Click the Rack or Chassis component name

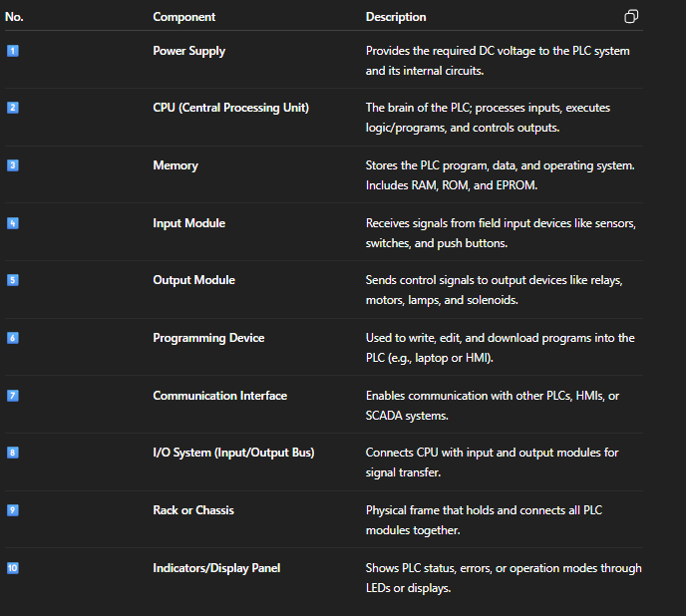click(193, 510)
